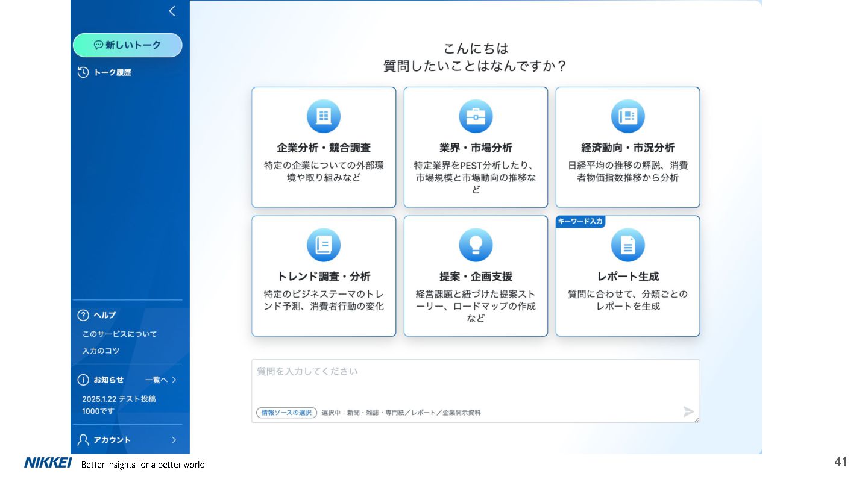Open このサービスについて link
This screenshot has width=868, height=488.
coord(119,334)
